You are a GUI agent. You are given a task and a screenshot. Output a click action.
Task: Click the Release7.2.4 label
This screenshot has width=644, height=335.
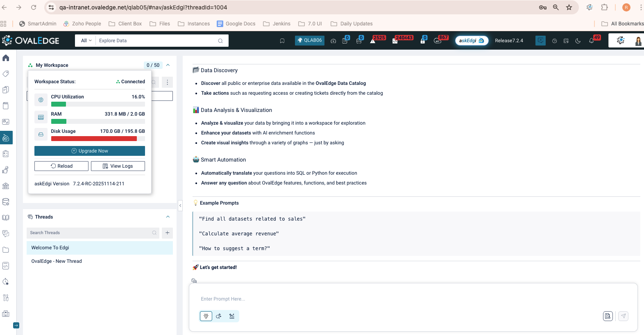pyautogui.click(x=509, y=41)
